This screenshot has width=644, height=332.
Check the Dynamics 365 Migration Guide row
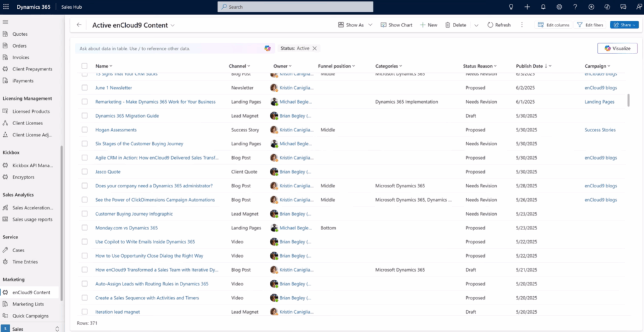pos(85,116)
